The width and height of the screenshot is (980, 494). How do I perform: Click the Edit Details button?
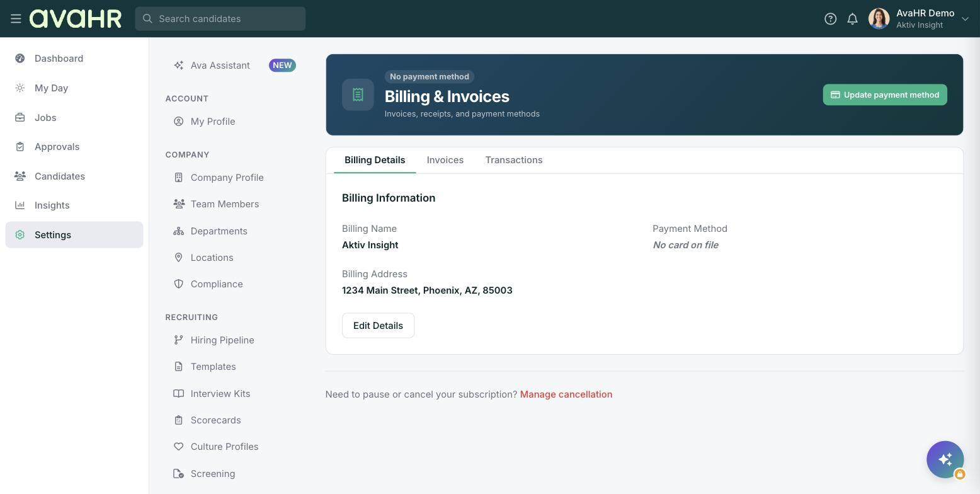[378, 326]
